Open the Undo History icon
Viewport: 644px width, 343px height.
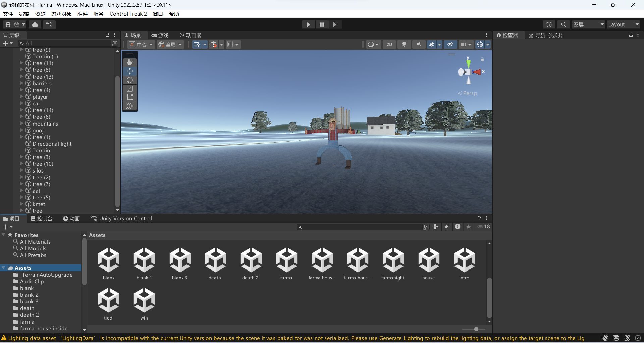[549, 24]
